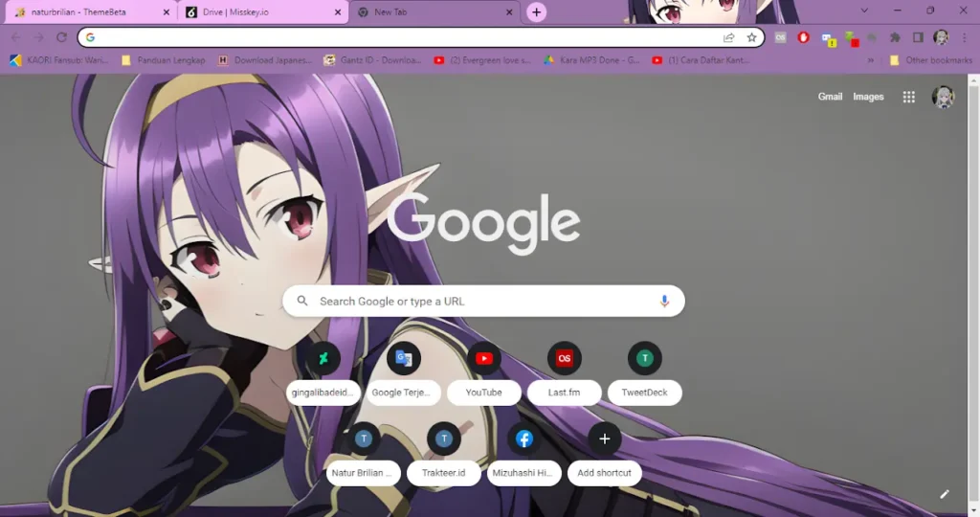Close the naturbrilian - ThemeBeta tab
This screenshot has height=517, width=980.
(x=167, y=12)
